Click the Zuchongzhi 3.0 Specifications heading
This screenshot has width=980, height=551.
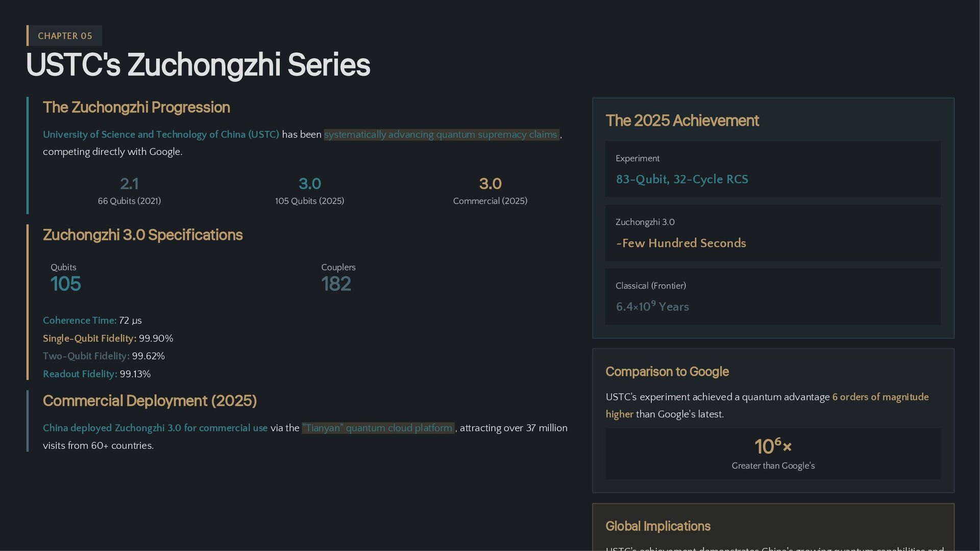coord(142,235)
